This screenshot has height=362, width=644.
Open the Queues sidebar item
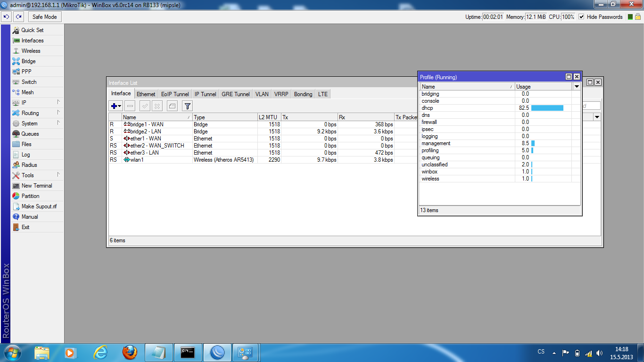coord(37,134)
